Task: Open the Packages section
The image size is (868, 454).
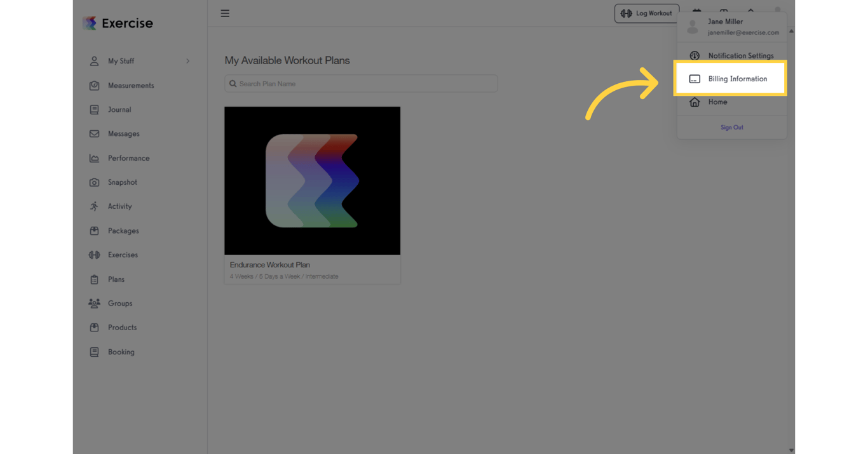Action: pos(93,230)
